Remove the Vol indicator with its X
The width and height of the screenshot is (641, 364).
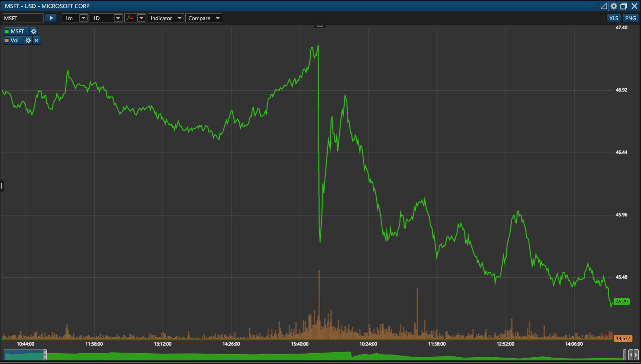(x=37, y=40)
